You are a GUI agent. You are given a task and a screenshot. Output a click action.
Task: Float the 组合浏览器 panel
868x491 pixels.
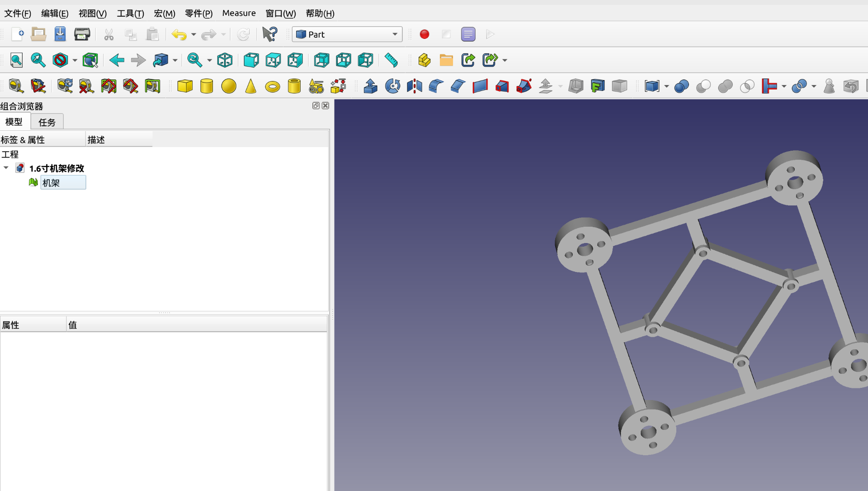coord(316,105)
